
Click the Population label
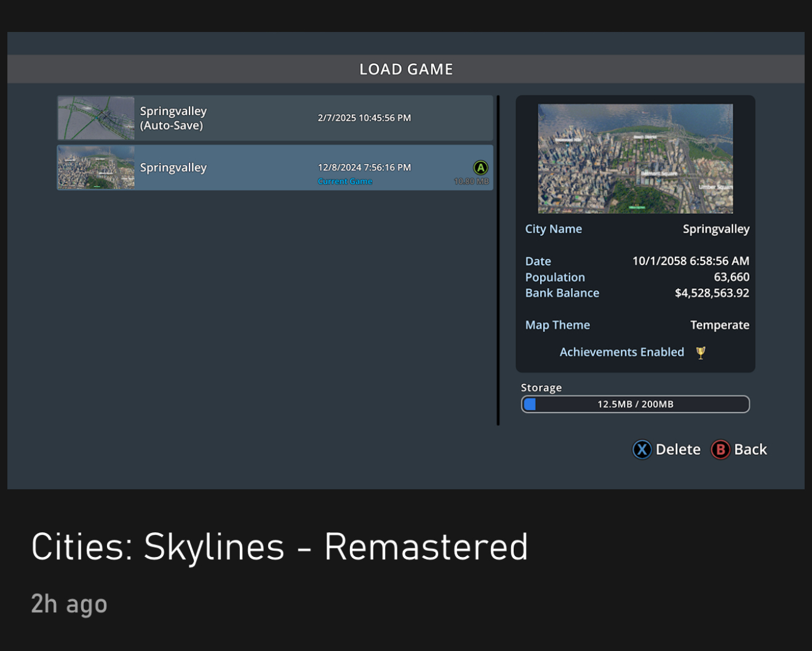tap(555, 277)
